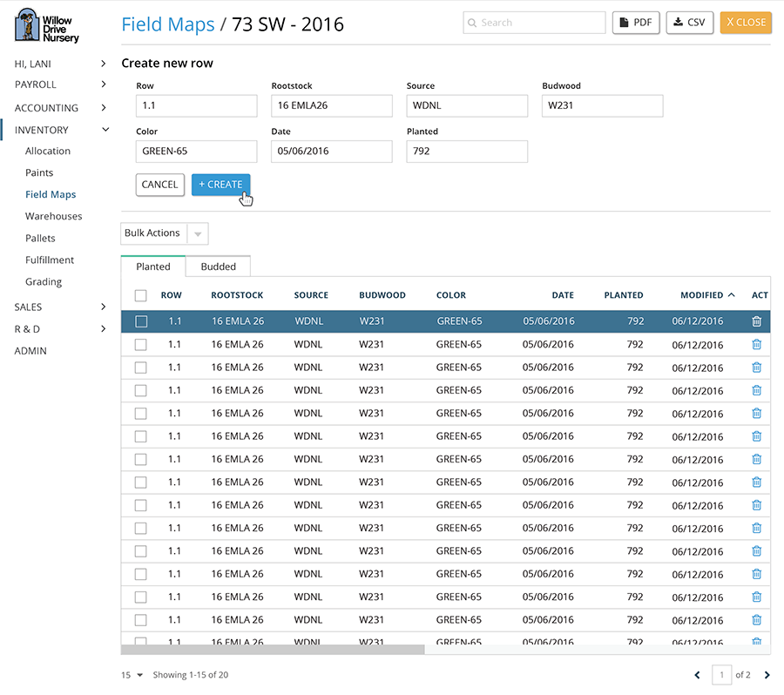Screen dimensions: 784x695
Task: Check the select-all checkbox in table header
Action: (141, 295)
